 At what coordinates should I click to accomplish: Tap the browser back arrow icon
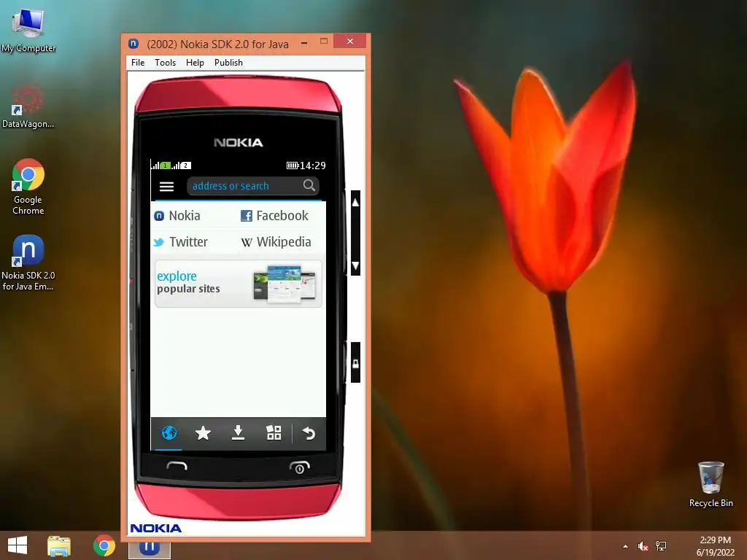click(x=309, y=433)
